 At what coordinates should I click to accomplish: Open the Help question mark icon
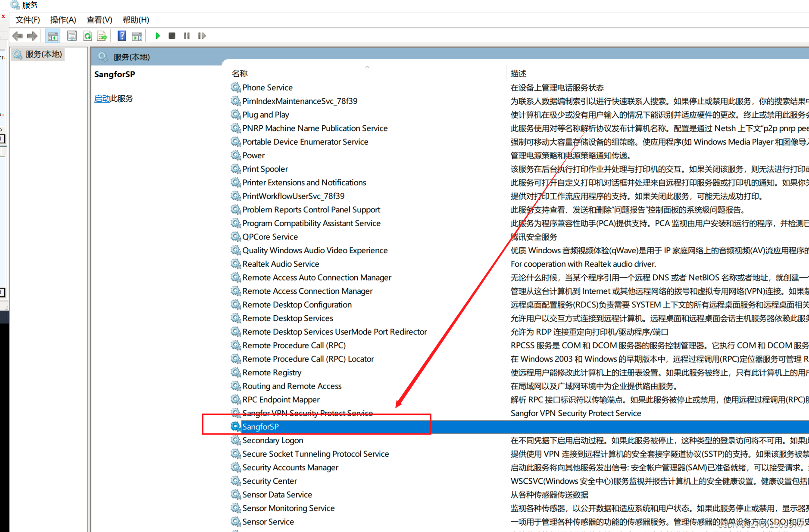click(122, 36)
